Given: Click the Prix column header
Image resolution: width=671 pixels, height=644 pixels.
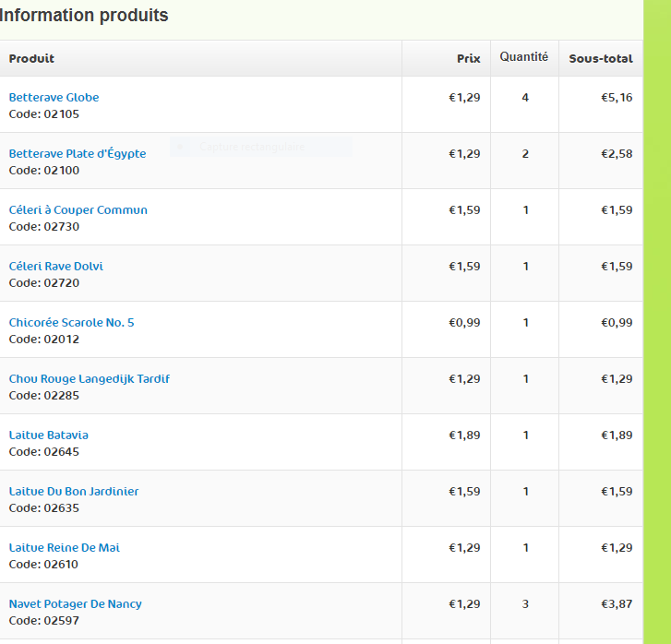Looking at the screenshot, I should coord(469,59).
